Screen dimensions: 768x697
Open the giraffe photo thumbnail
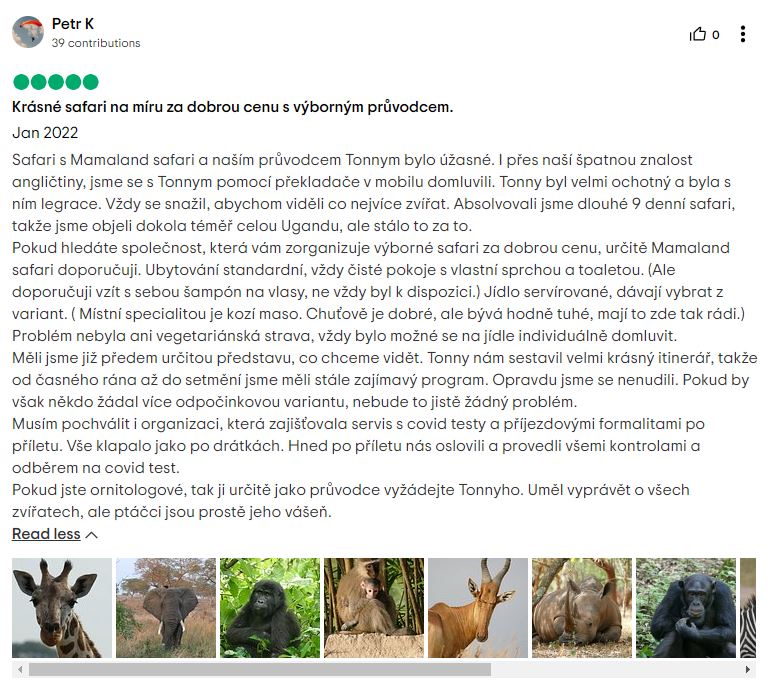pos(62,608)
